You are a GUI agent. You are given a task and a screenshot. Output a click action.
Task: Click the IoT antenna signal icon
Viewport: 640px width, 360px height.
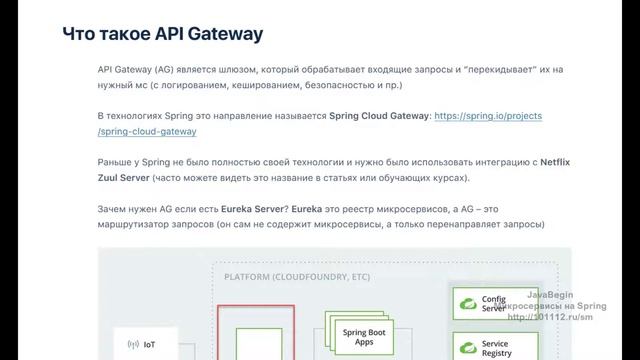coord(133,345)
